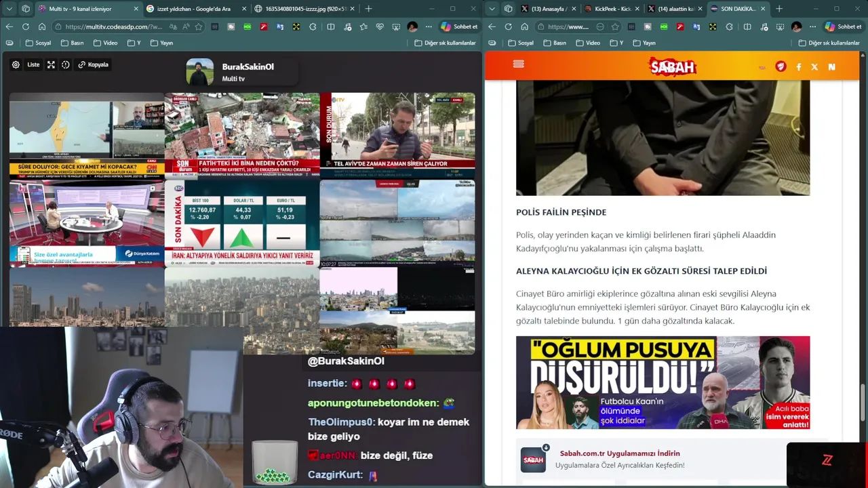Open profile avatar in the left browser toolbar
The image size is (868, 488).
pos(412,26)
